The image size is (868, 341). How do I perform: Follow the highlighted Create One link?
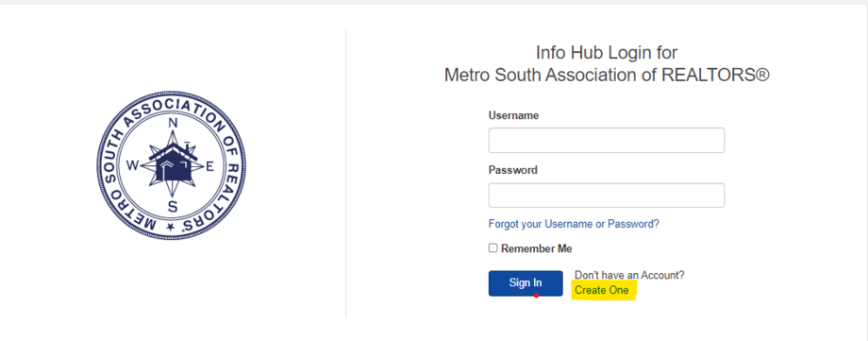(x=602, y=290)
